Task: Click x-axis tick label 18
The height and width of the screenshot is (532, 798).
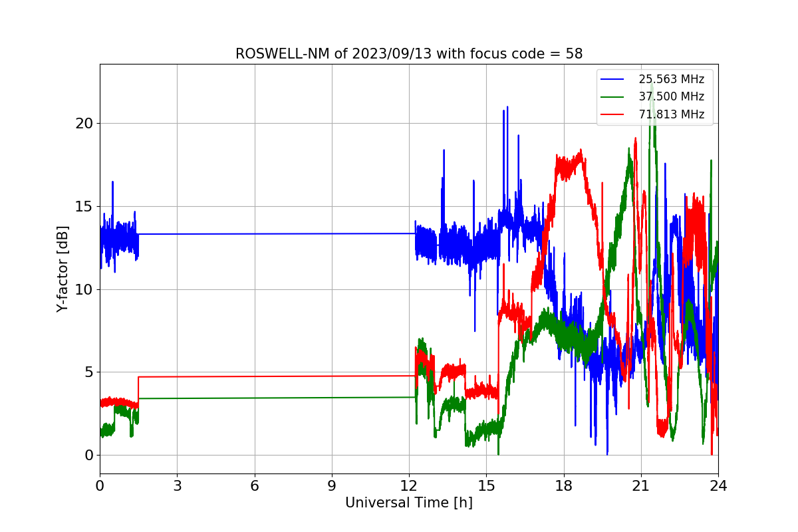Action: (564, 486)
